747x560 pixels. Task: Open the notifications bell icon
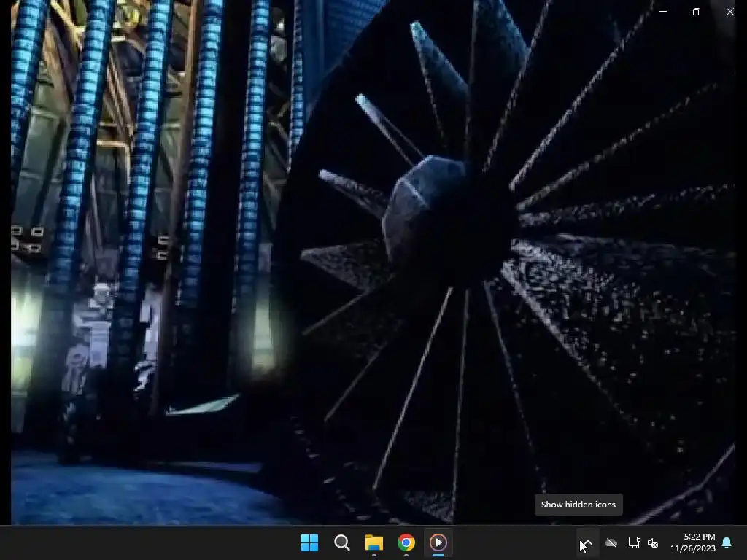(x=727, y=542)
